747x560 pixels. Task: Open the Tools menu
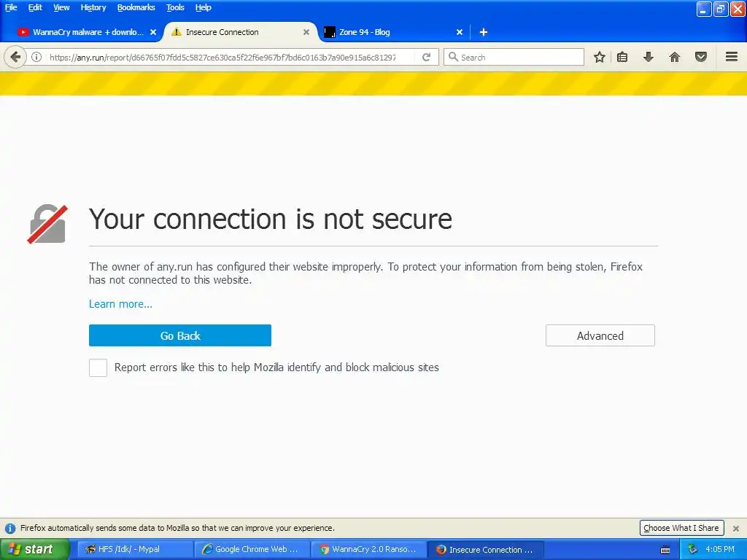pos(175,7)
